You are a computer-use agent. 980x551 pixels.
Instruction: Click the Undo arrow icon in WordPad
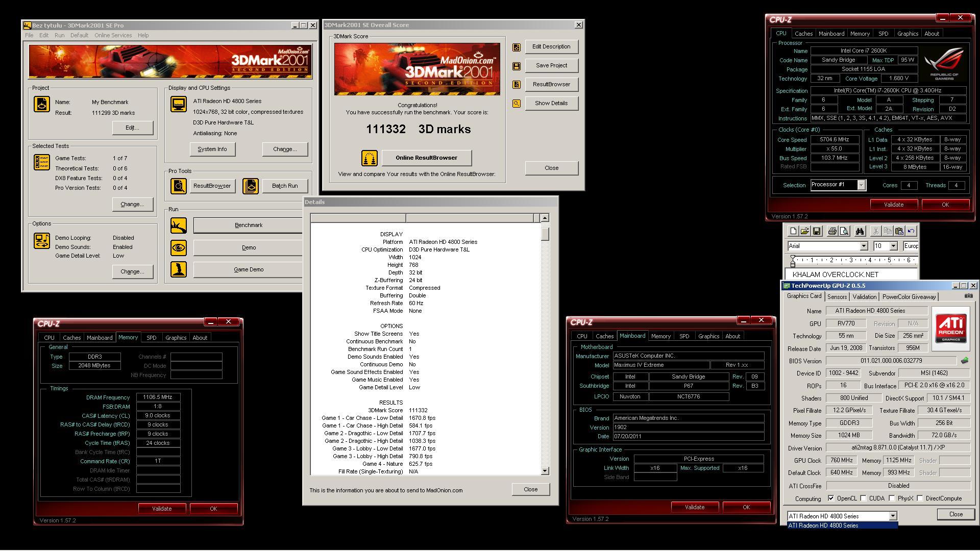tap(911, 231)
